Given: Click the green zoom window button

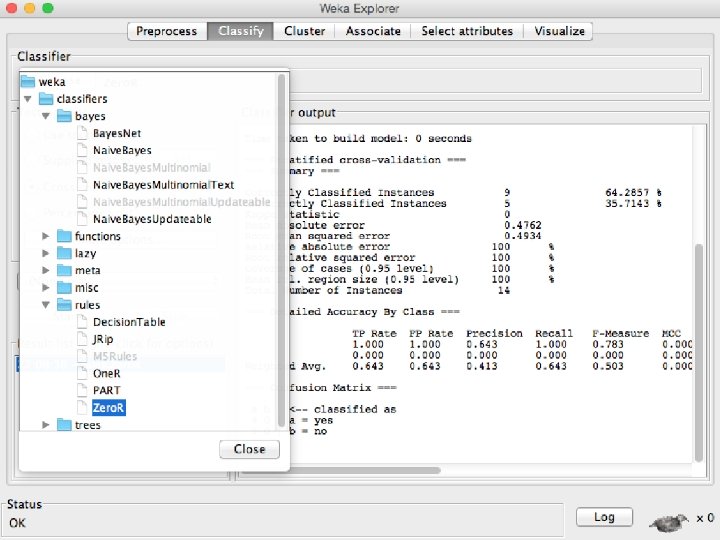Looking at the screenshot, I should point(48,8).
